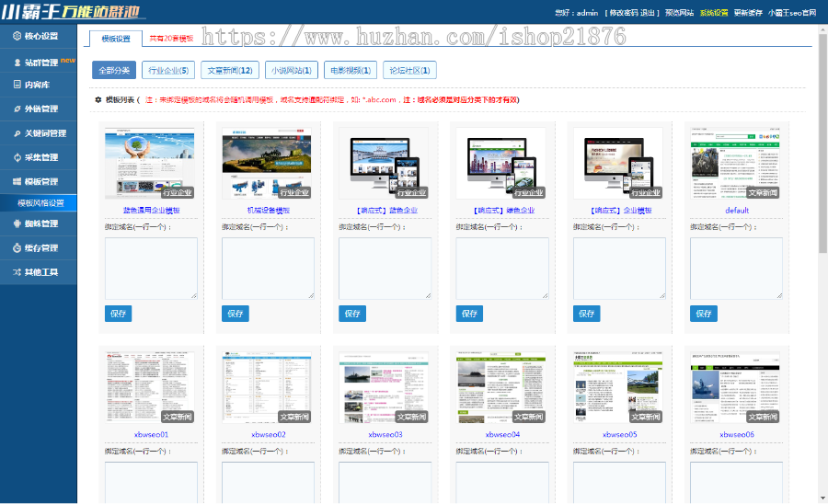828x504 pixels.
Task: Expand the 模板管理 sidebar section
Action: tap(40, 182)
